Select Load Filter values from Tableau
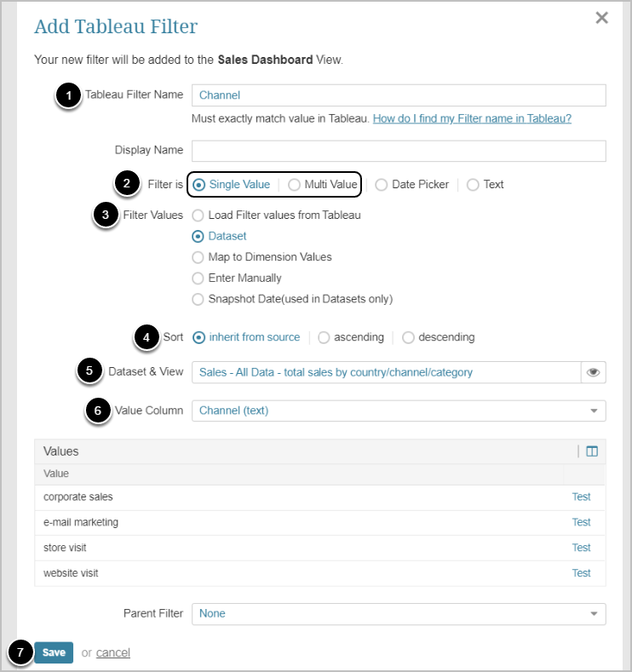Viewport: 632px width, 672px height. click(198, 215)
